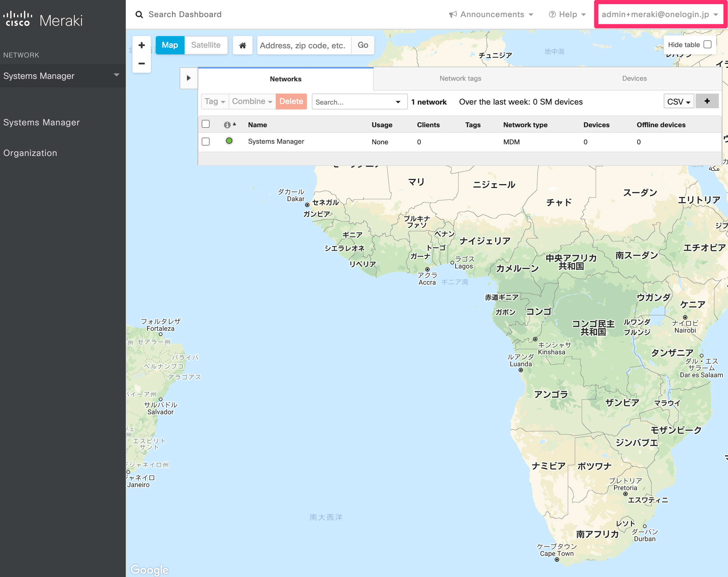Click the Delete button
The height and width of the screenshot is (577, 728).
coord(291,101)
